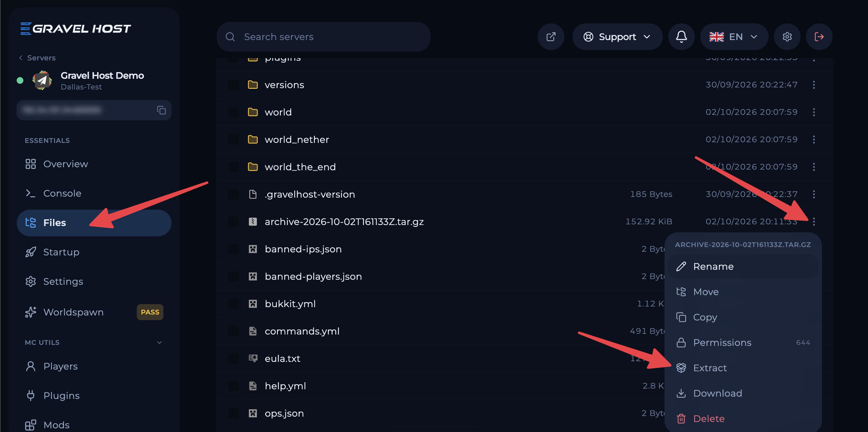Click the red logout icon
This screenshot has width=868, height=432.
pos(819,37)
